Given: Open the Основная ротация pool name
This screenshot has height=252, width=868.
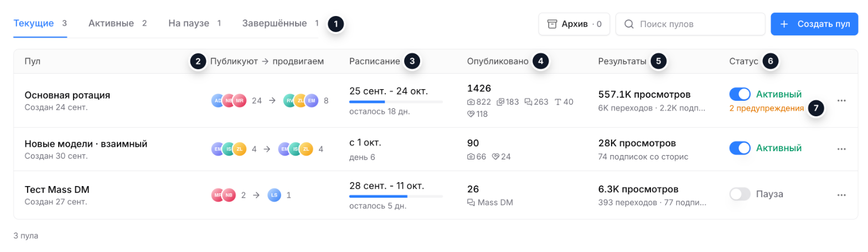Looking at the screenshot, I should point(68,95).
